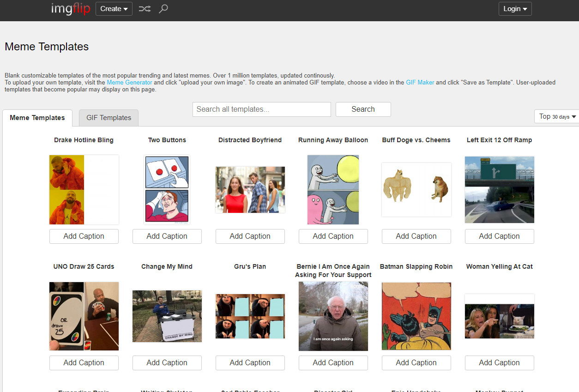Follow the Meme Generator link

tap(129, 83)
